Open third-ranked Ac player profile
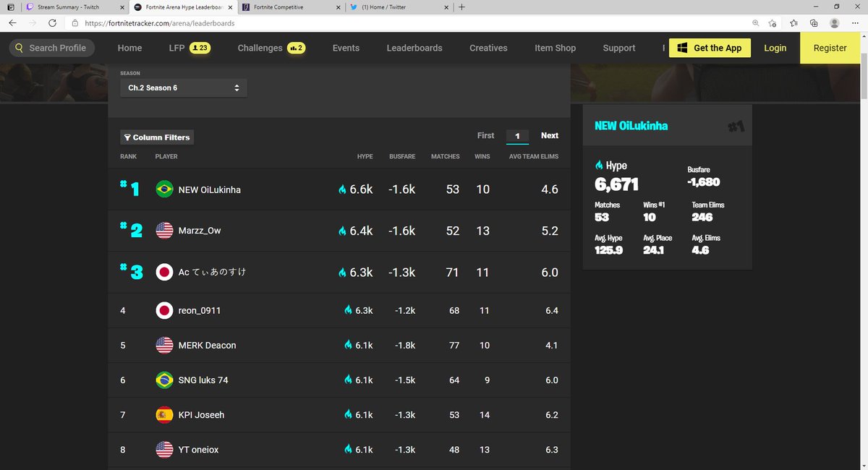Viewport: 868px width, 470px height. tap(212, 273)
